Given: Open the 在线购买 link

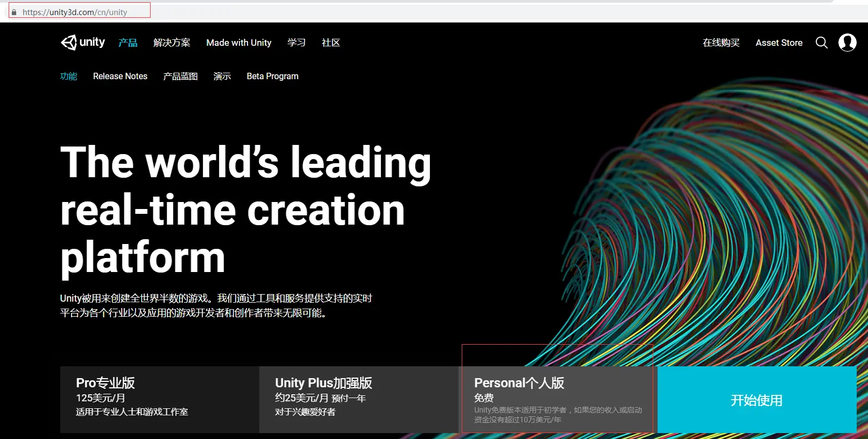Looking at the screenshot, I should (x=721, y=43).
